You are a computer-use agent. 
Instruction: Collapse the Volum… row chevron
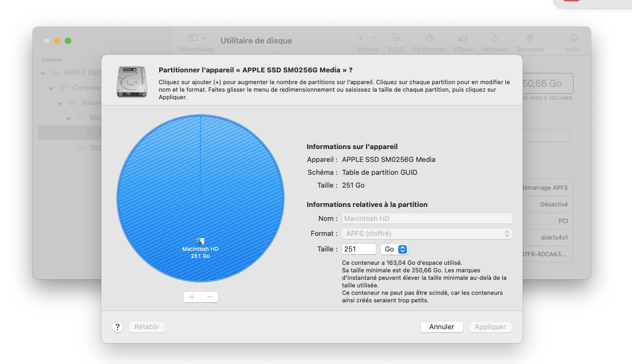pos(60,103)
